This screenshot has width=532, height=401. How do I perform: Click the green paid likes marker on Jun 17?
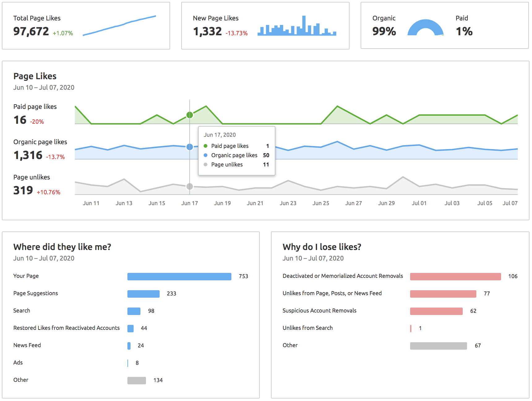tap(190, 115)
